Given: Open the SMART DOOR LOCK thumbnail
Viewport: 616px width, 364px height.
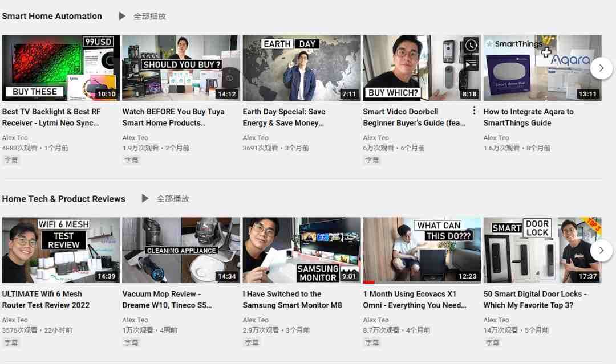Looking at the screenshot, I should click(x=542, y=250).
